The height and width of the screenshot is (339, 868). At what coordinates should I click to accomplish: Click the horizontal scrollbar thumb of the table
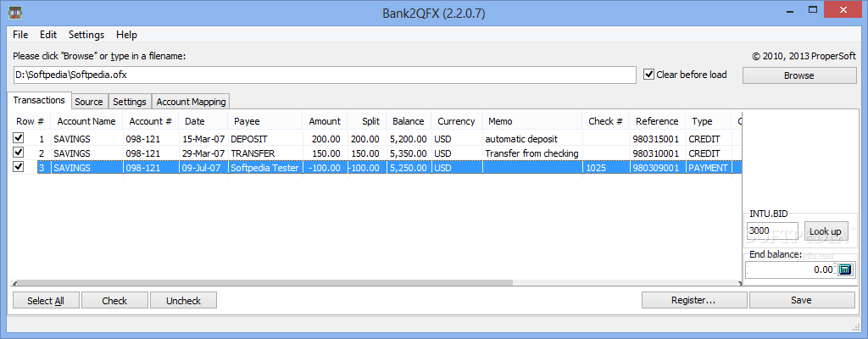264,282
